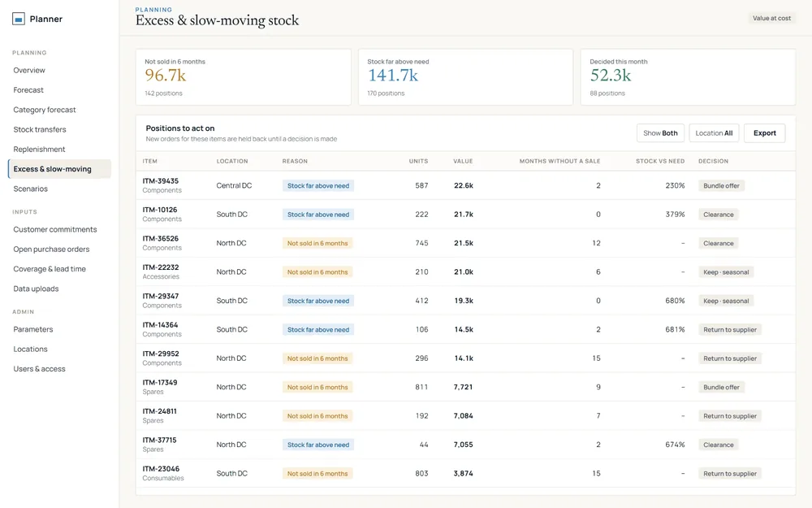Open the Location All filter dropdown
Screen dimensions: 812x508
pos(714,133)
